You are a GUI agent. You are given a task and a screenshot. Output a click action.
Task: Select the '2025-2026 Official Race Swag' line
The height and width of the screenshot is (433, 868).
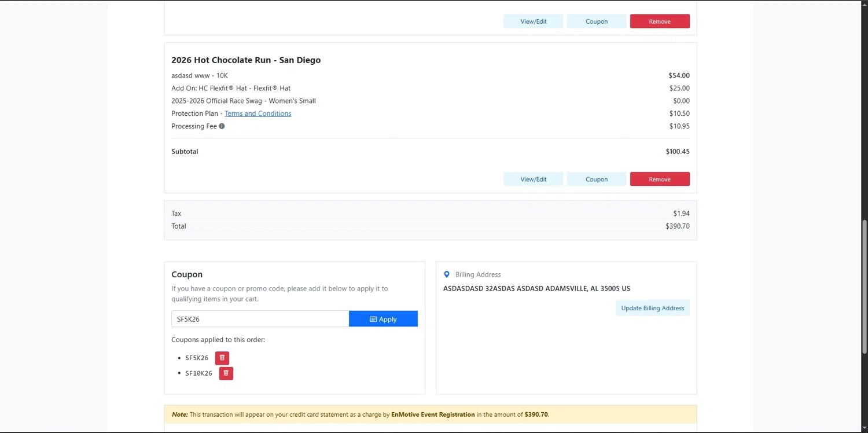click(244, 101)
